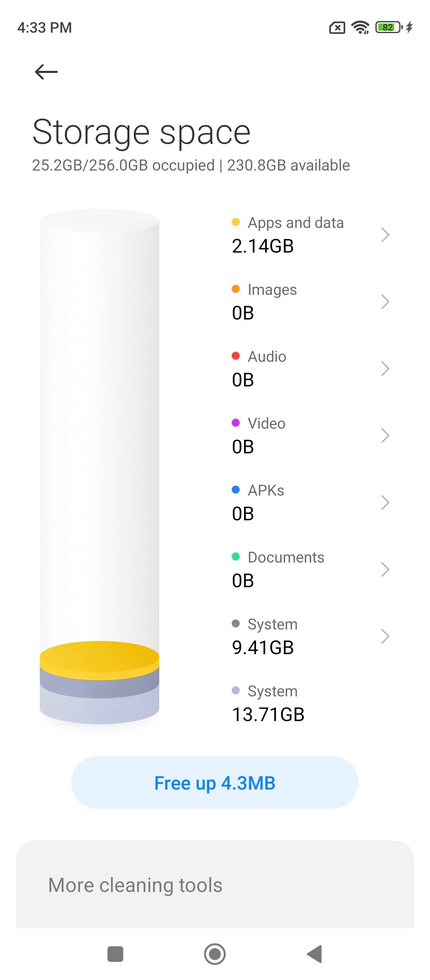Open More cleaning tools section
This screenshot has height=980, width=430.
tap(135, 885)
